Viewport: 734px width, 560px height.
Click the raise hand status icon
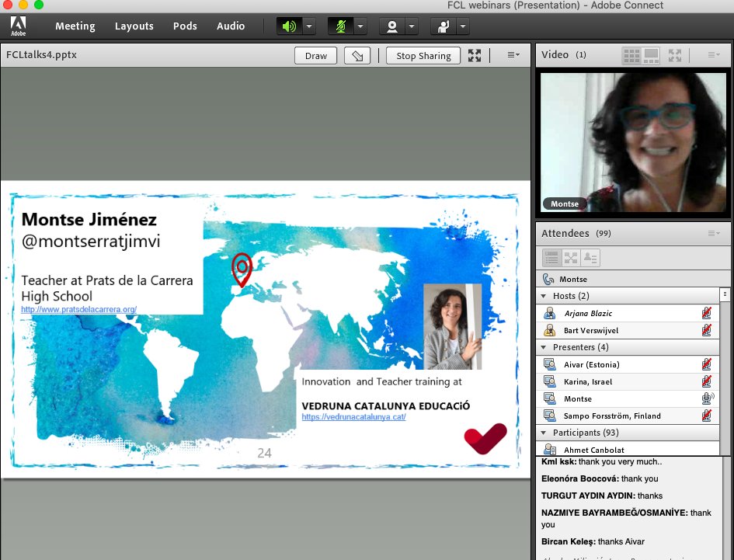(444, 26)
